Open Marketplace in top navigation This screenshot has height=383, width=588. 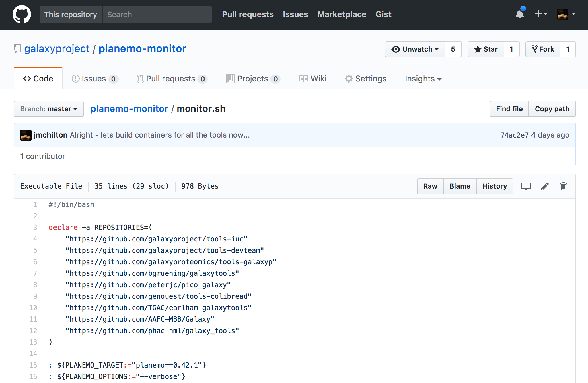(x=342, y=14)
